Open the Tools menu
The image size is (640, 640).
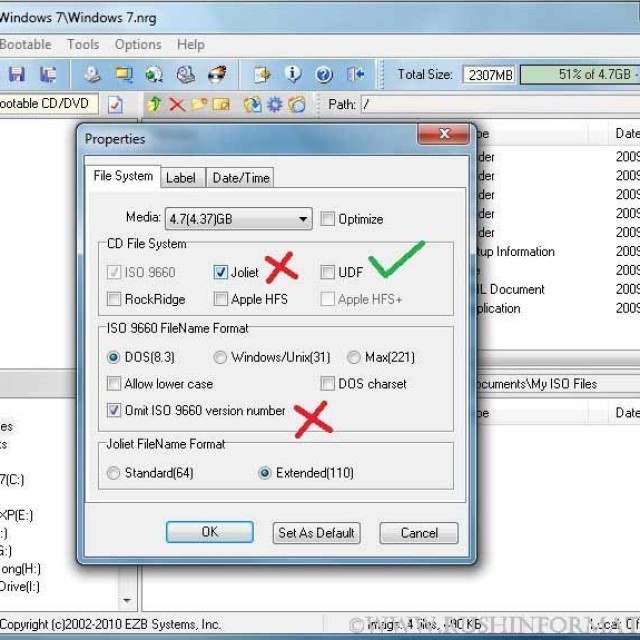pos(83,44)
